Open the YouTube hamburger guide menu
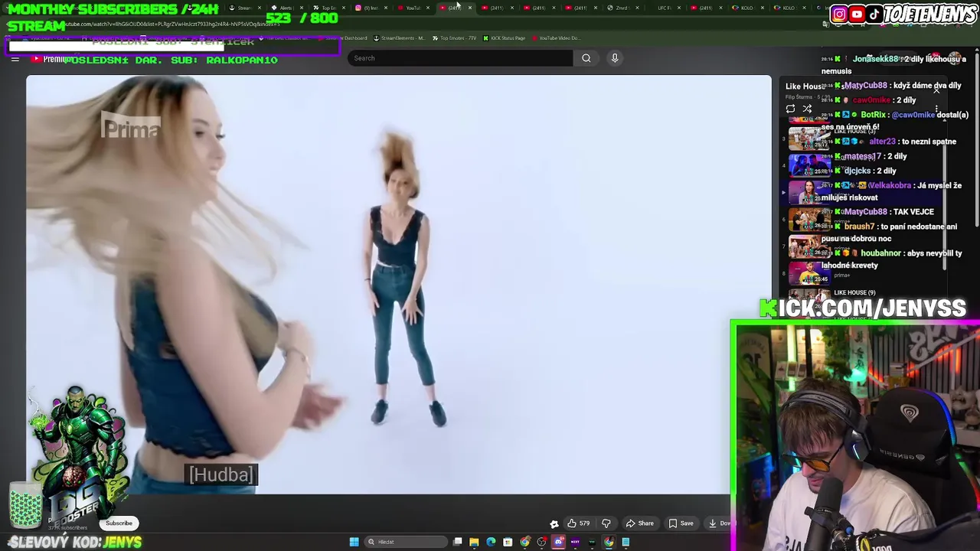The height and width of the screenshot is (551, 980). tap(15, 59)
